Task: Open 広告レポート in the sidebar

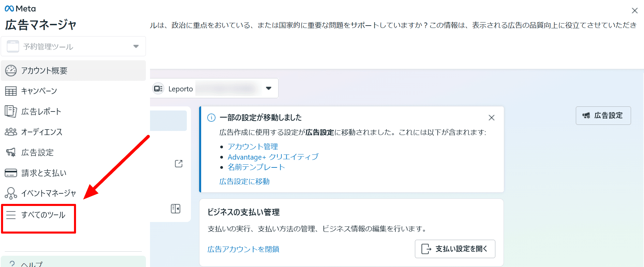Action: point(73,112)
